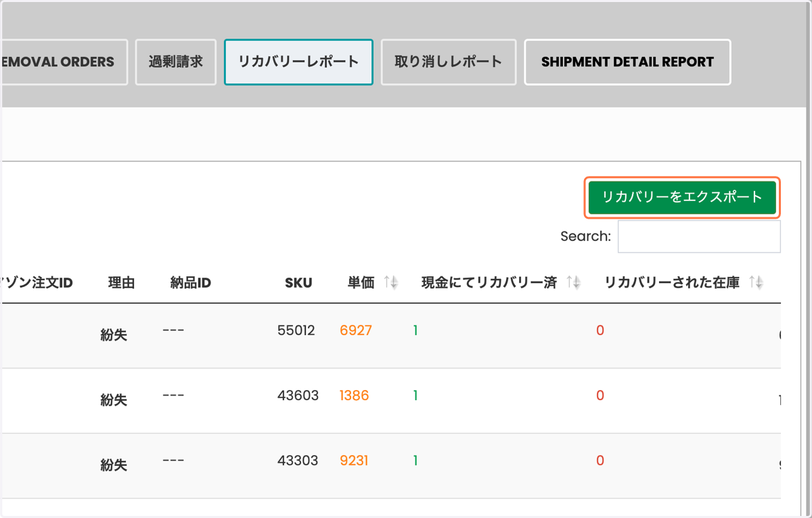Click unit price 9231
The image size is (812, 518).
[354, 460]
